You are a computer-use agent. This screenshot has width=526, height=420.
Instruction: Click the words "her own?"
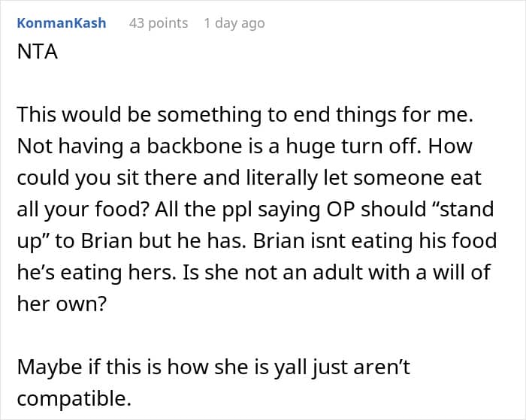[x=59, y=304]
